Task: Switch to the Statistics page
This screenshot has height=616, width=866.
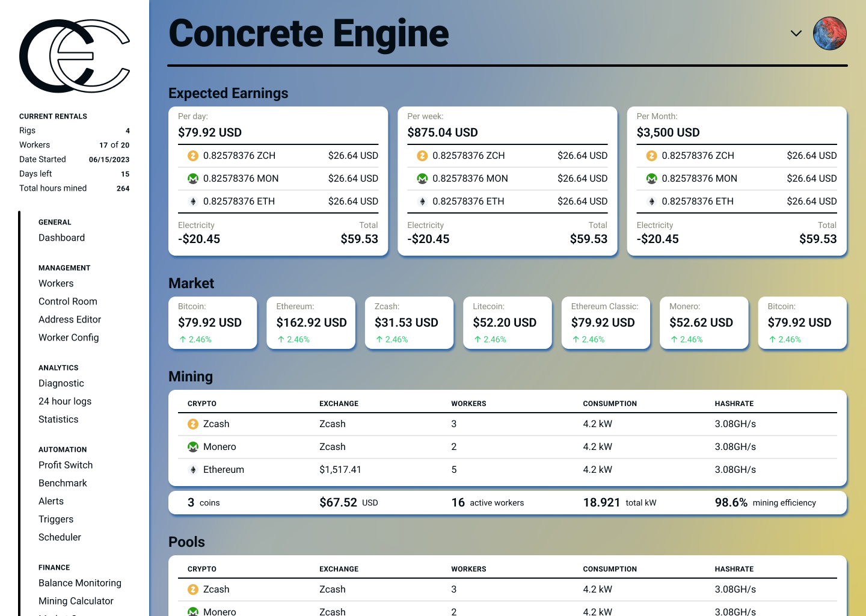Action: (x=58, y=419)
